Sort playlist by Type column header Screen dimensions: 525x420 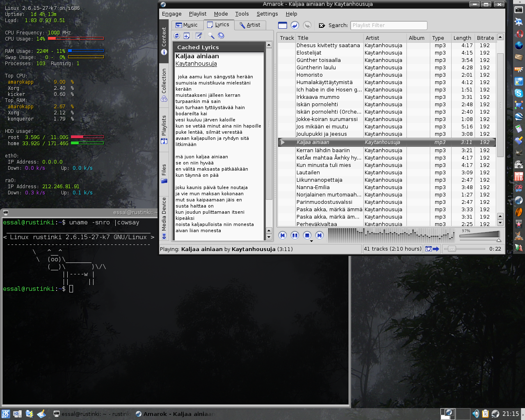click(x=440, y=38)
